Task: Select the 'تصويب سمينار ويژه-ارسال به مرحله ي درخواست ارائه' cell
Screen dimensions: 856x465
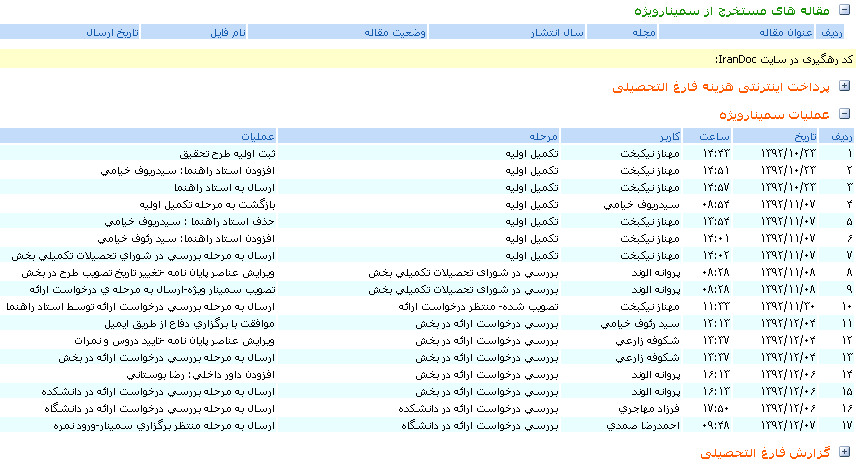Action: (x=152, y=289)
